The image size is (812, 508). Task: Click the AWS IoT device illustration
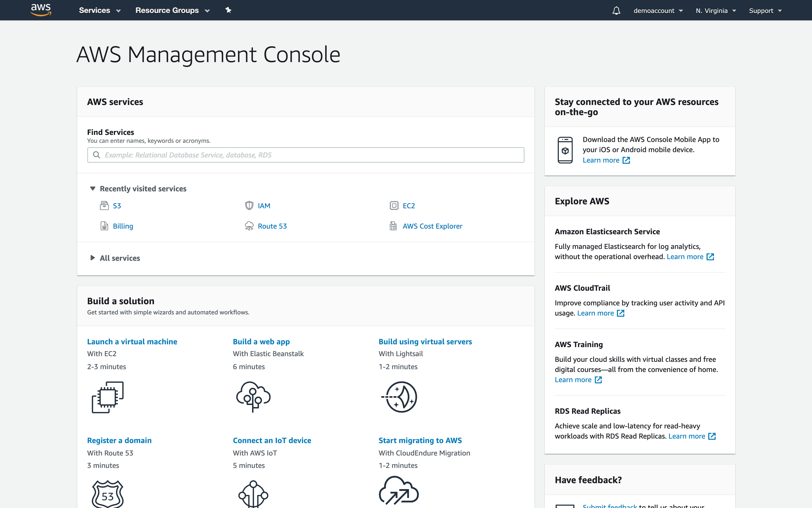(253, 494)
